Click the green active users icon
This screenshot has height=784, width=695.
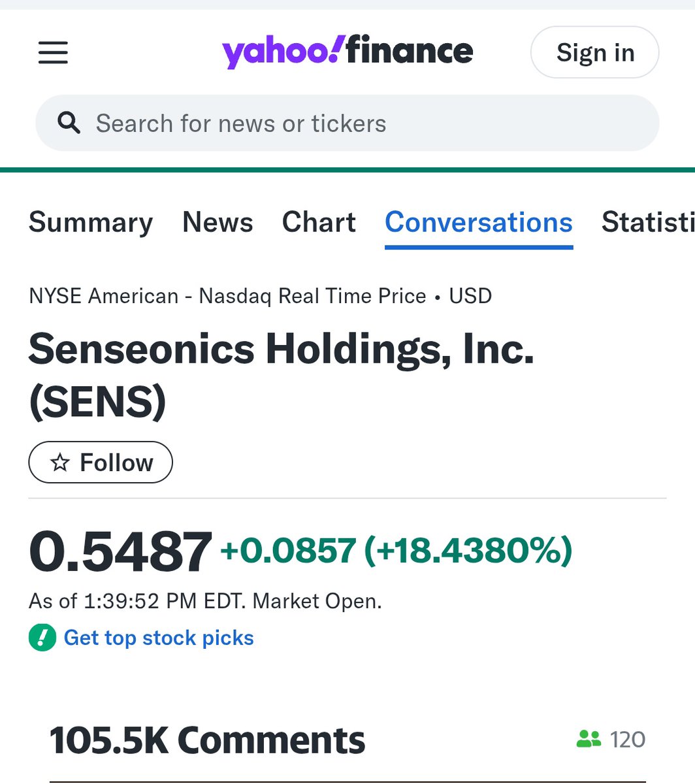point(588,740)
